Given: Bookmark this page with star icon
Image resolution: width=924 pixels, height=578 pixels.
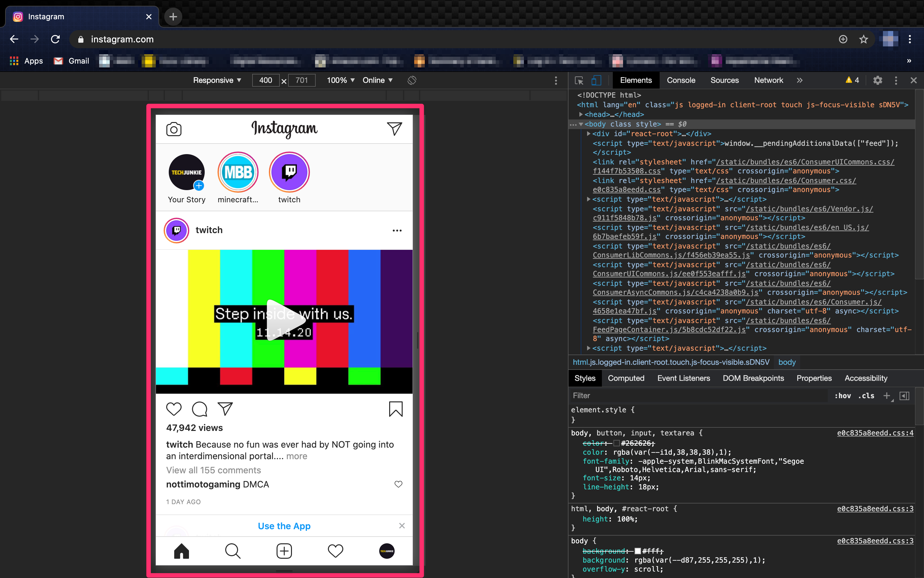Looking at the screenshot, I should point(864,39).
